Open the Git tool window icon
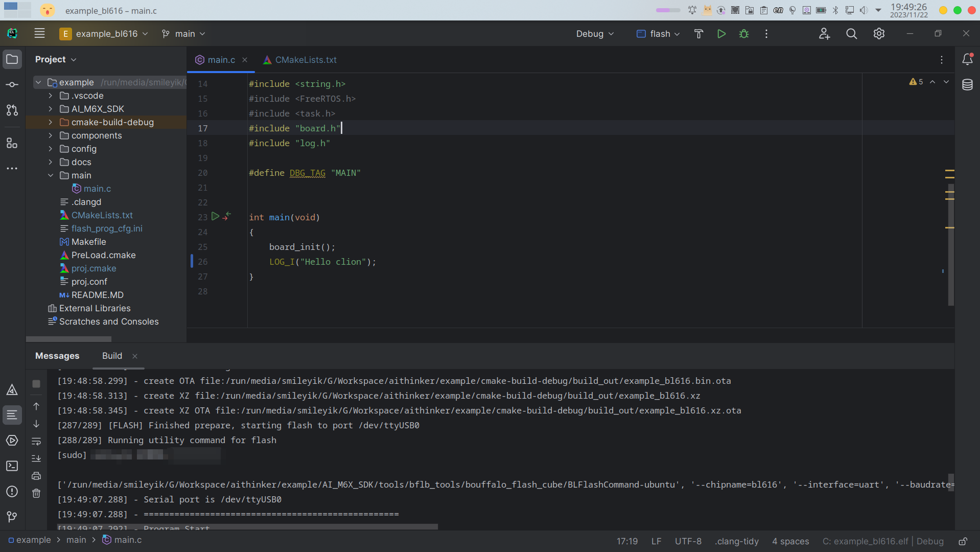The width and height of the screenshot is (980, 552). click(x=12, y=517)
